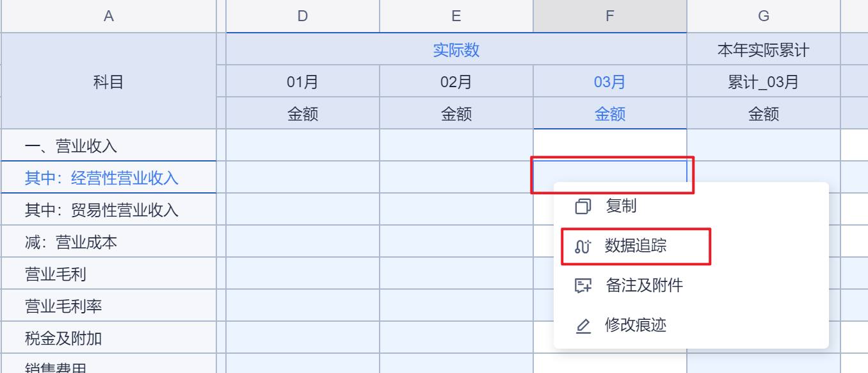868x373 pixels.
Task: Click the 营业毛利率 row label
Action: tap(63, 306)
